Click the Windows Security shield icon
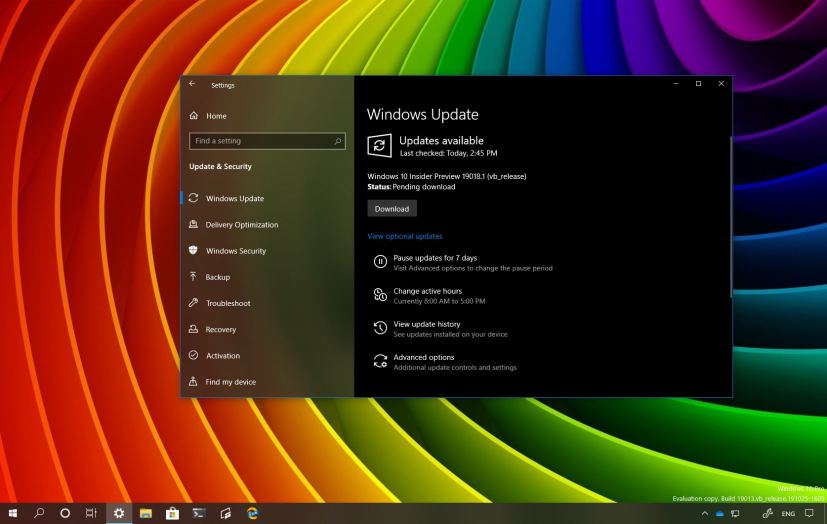 (193, 250)
